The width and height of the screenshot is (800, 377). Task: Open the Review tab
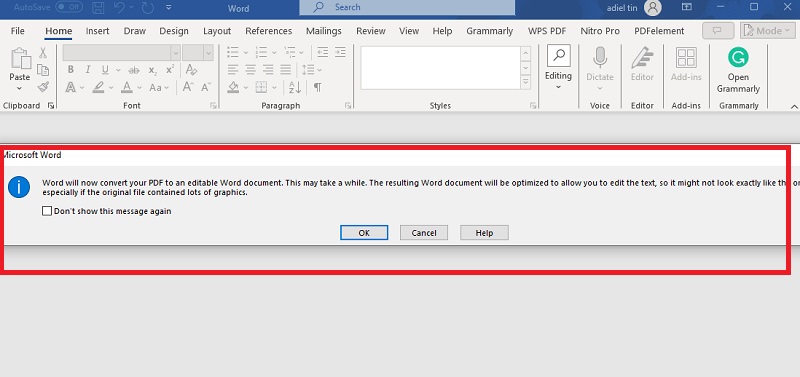371,31
